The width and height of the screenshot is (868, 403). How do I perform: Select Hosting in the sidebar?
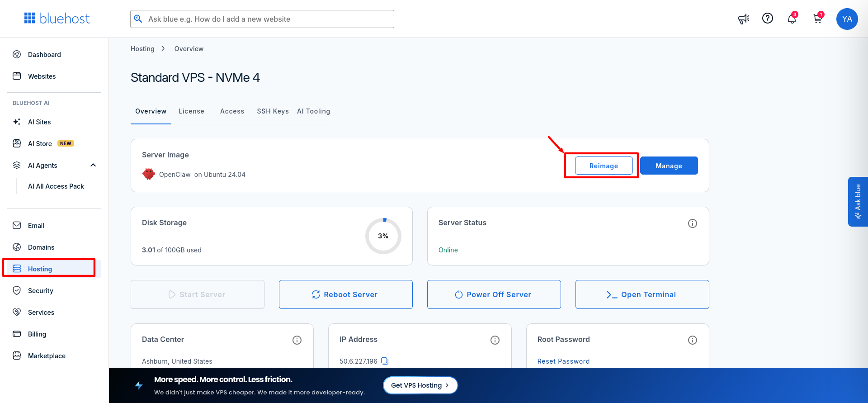pyautogui.click(x=54, y=269)
